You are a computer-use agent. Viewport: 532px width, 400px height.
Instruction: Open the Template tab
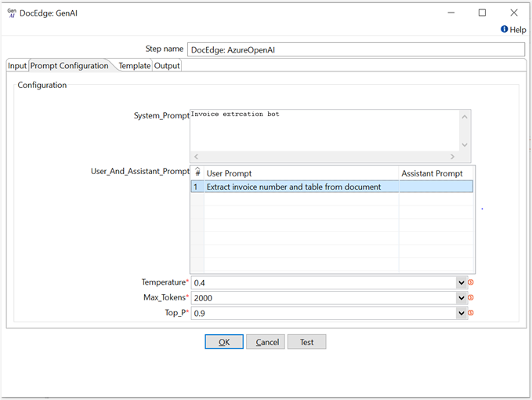(134, 66)
